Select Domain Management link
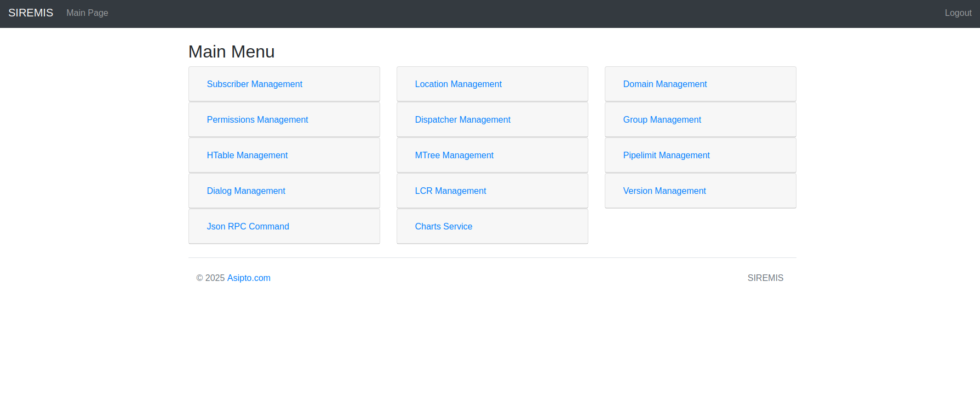Image resolution: width=980 pixels, height=402 pixels. [664, 84]
